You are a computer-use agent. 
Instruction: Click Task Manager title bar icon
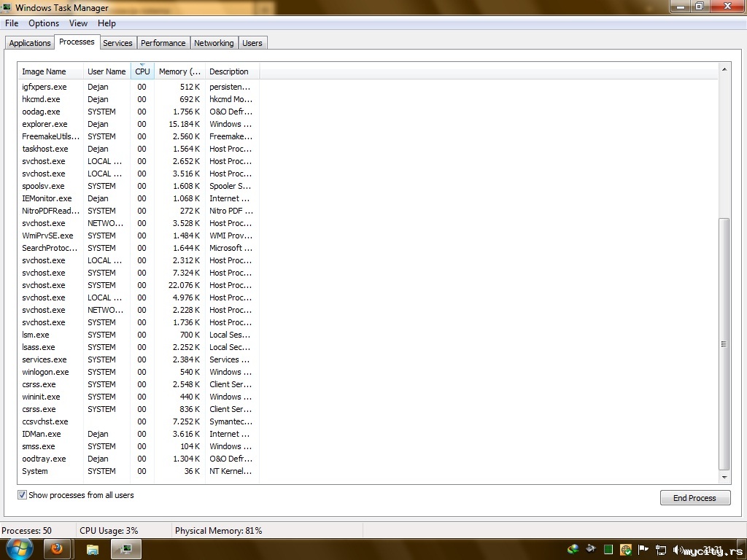[x=7, y=7]
